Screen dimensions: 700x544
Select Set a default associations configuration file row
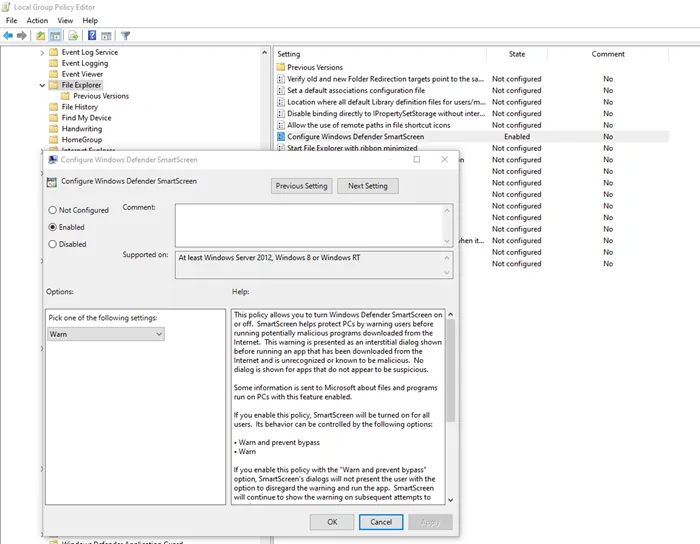point(472,90)
